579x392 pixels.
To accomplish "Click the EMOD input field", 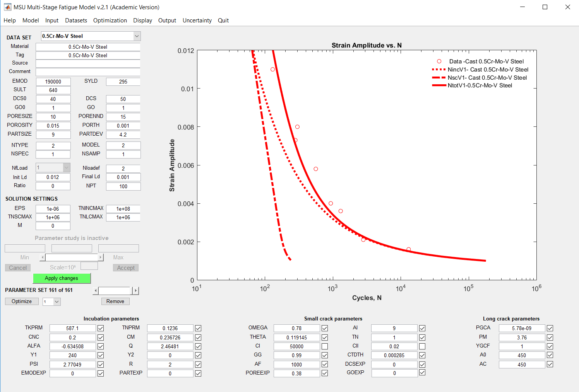I will (x=53, y=82).
